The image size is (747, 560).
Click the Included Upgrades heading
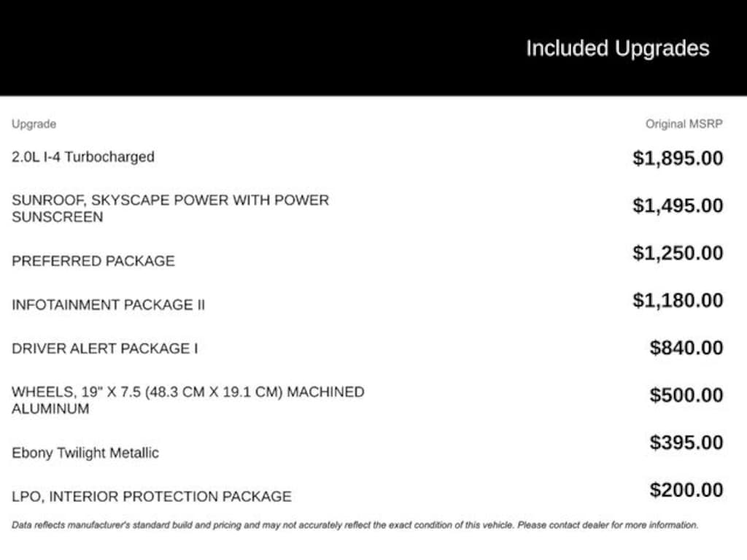click(x=617, y=49)
